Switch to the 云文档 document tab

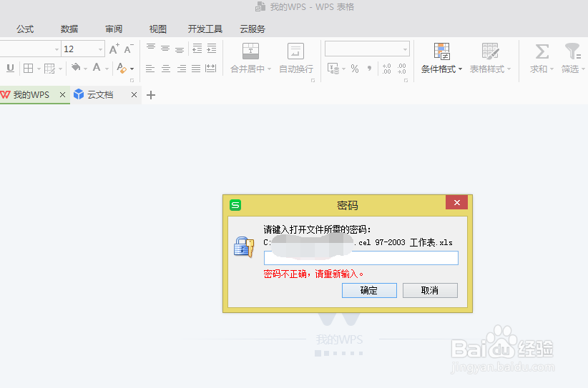[x=100, y=95]
